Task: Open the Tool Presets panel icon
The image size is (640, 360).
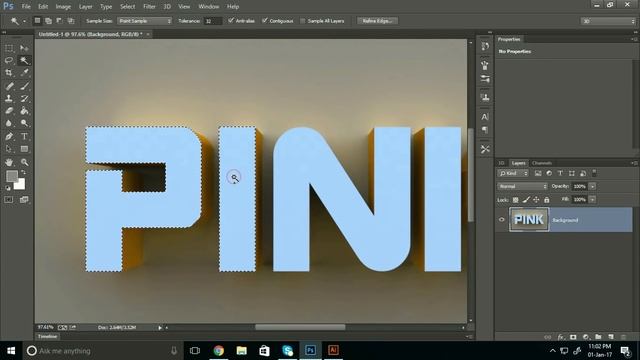Action: (485, 149)
